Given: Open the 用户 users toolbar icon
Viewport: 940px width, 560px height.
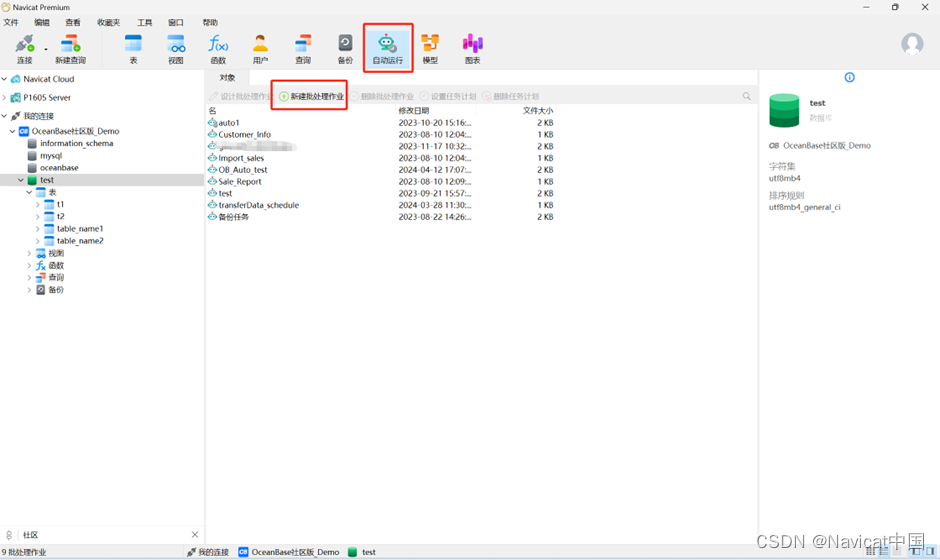Looking at the screenshot, I should [260, 49].
